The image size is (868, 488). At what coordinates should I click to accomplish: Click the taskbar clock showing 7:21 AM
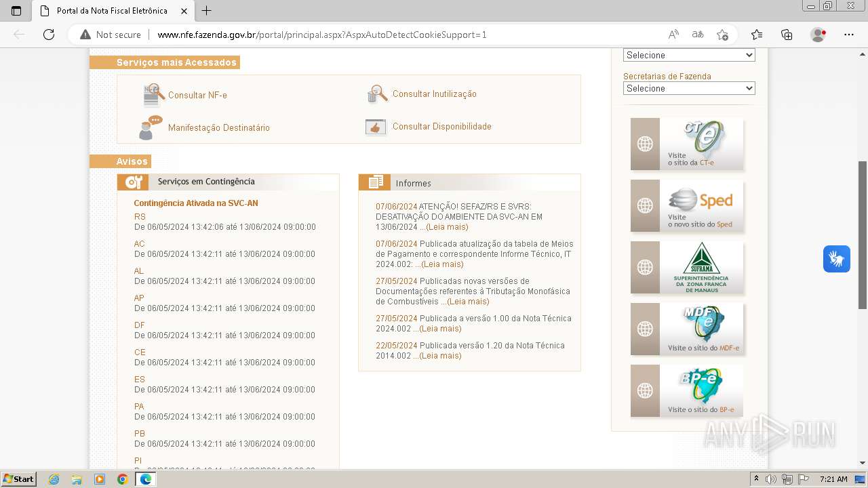click(x=833, y=479)
